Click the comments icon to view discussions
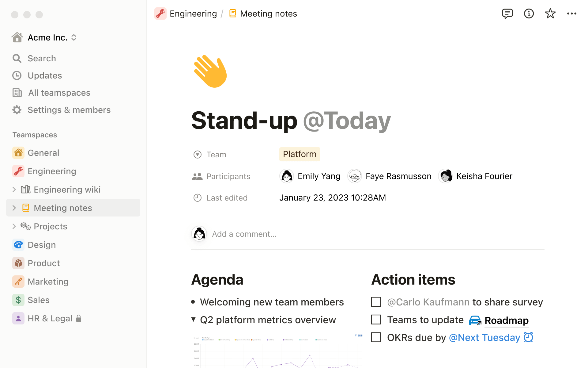 coord(507,13)
